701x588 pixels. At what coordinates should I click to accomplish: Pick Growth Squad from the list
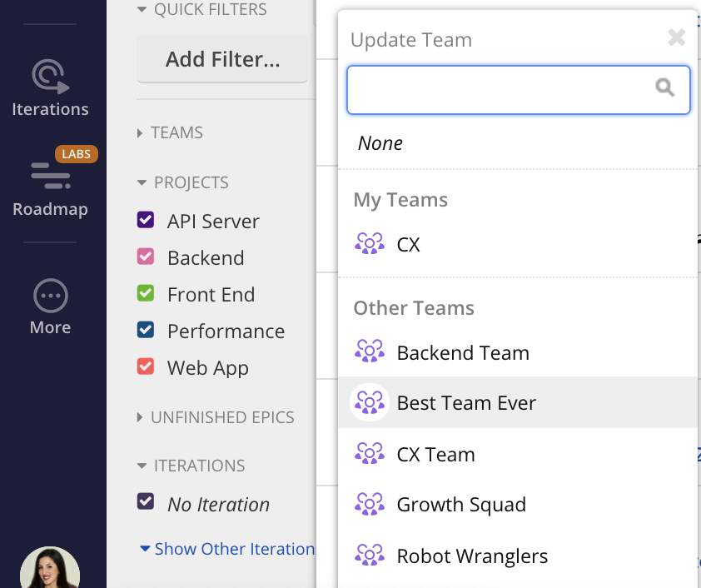(517, 505)
